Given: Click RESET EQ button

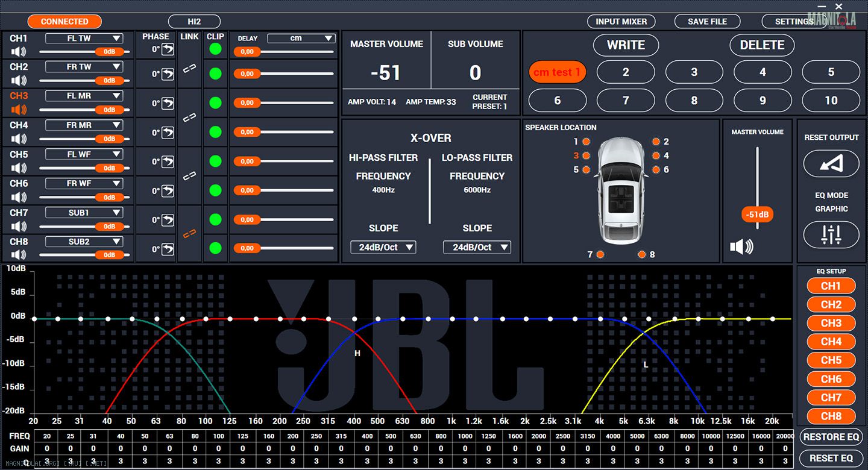Looking at the screenshot, I should point(831,459).
